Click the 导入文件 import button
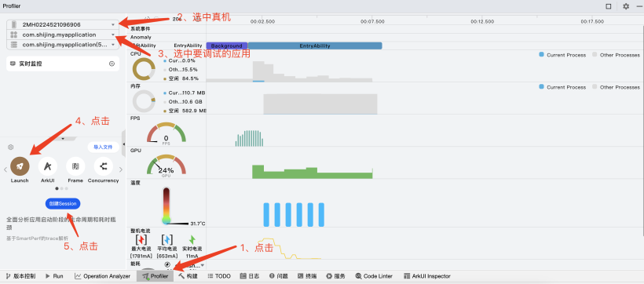Viewport: 644px width, 284px height. coord(104,147)
